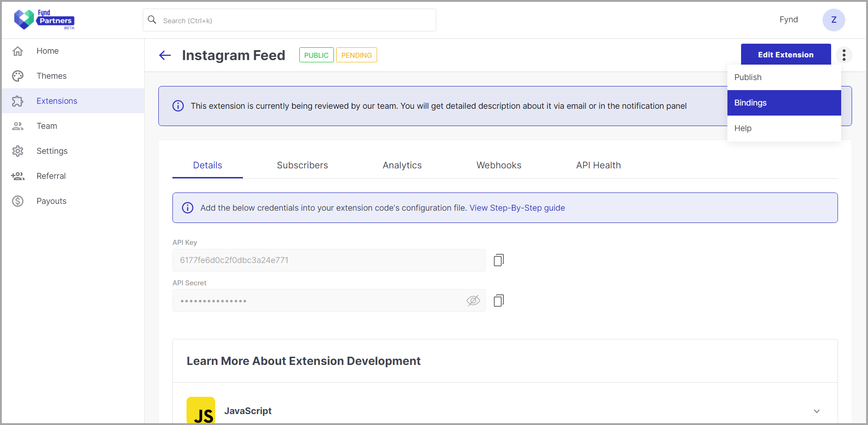Open the Referral section
The image size is (868, 425).
pos(73,176)
